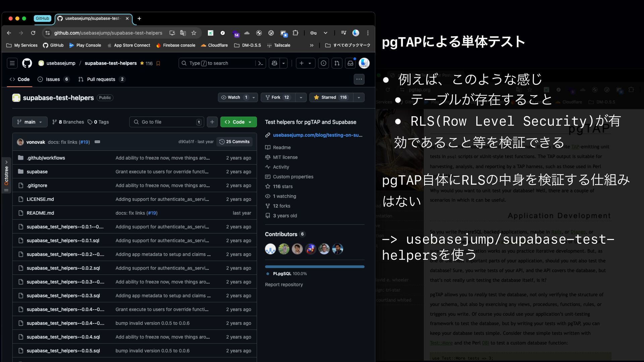
Task: Switch to the Pull requests tab
Action: (101, 79)
